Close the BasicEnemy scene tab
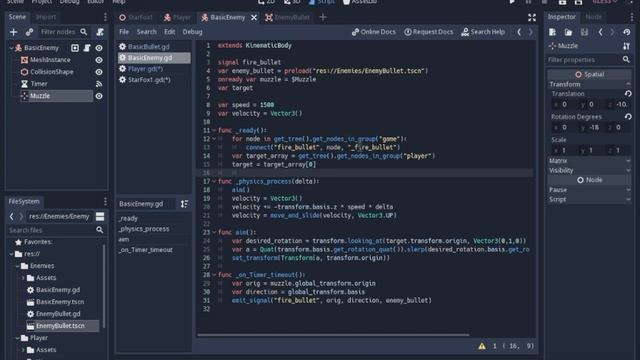Image resolution: width=640 pixels, height=360 pixels. point(254,18)
